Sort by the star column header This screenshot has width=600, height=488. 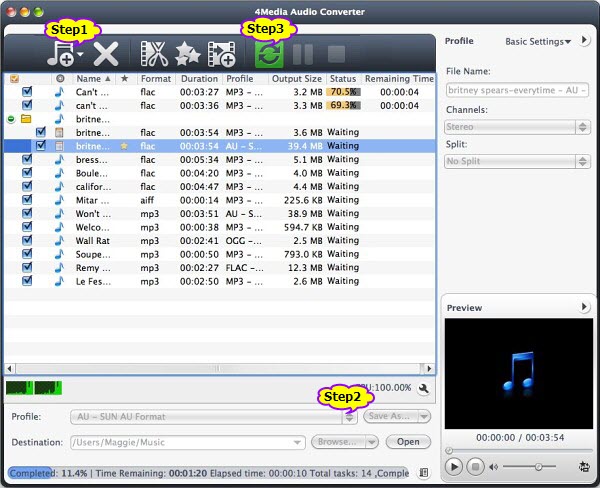[x=124, y=78]
